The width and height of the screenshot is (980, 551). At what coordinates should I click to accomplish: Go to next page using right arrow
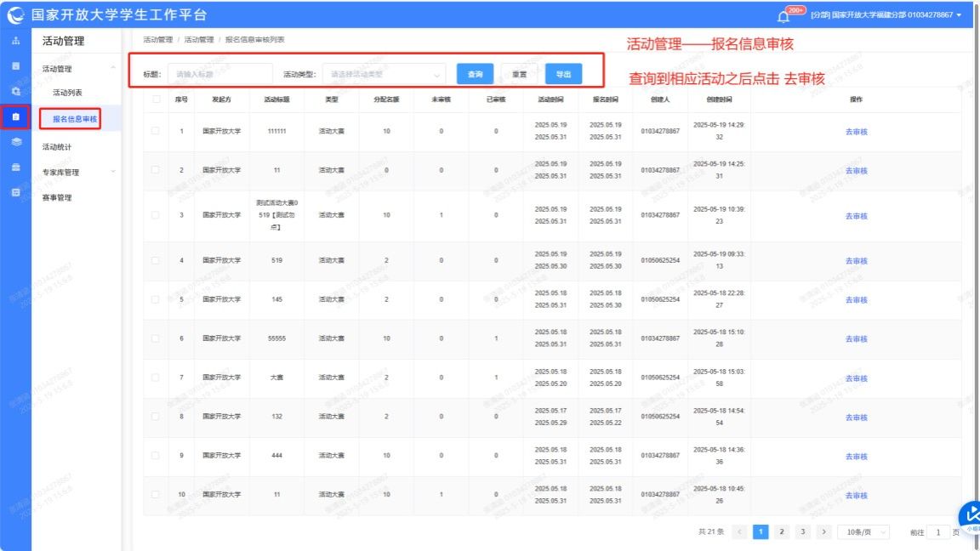click(823, 531)
